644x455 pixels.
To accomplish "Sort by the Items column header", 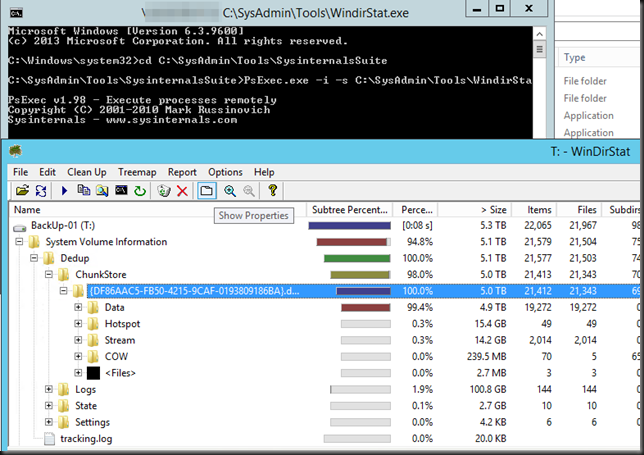I will [534, 210].
